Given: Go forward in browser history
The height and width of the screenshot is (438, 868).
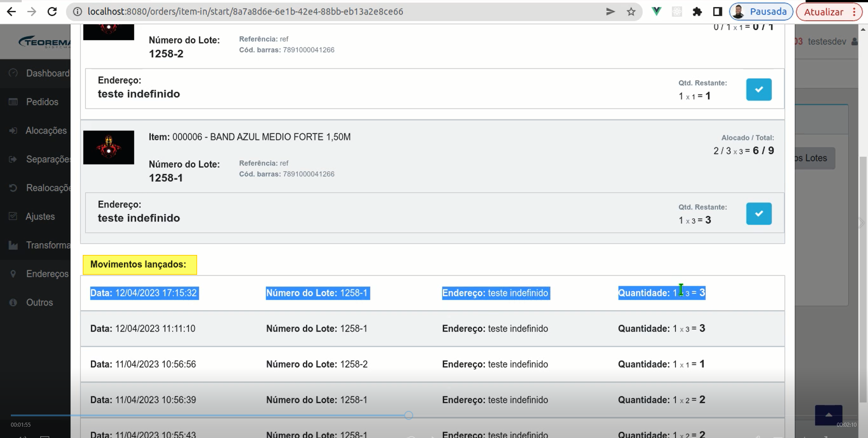Looking at the screenshot, I should click(x=32, y=12).
